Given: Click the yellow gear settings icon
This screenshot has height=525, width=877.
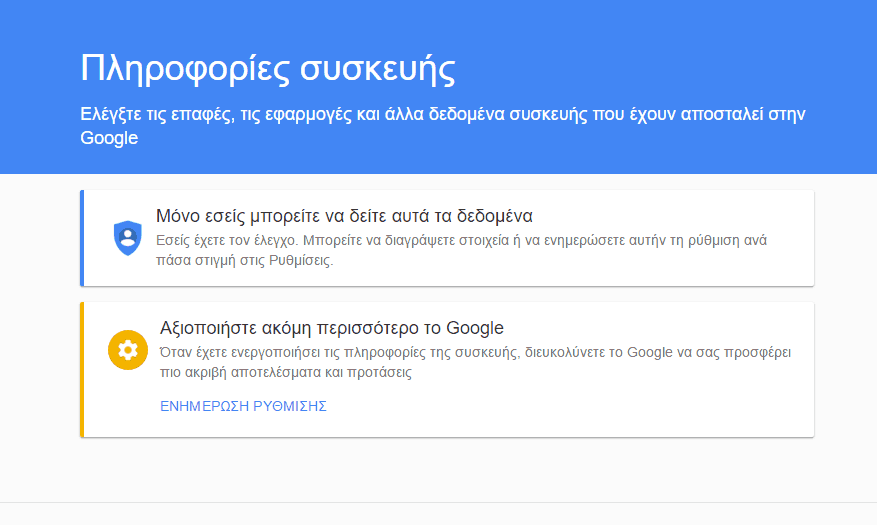Looking at the screenshot, I should [128, 350].
